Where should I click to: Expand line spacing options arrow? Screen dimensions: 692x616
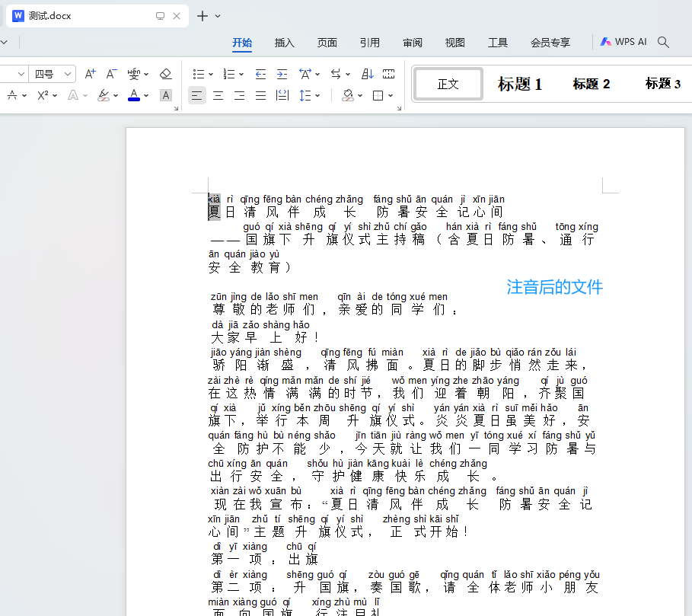317,95
